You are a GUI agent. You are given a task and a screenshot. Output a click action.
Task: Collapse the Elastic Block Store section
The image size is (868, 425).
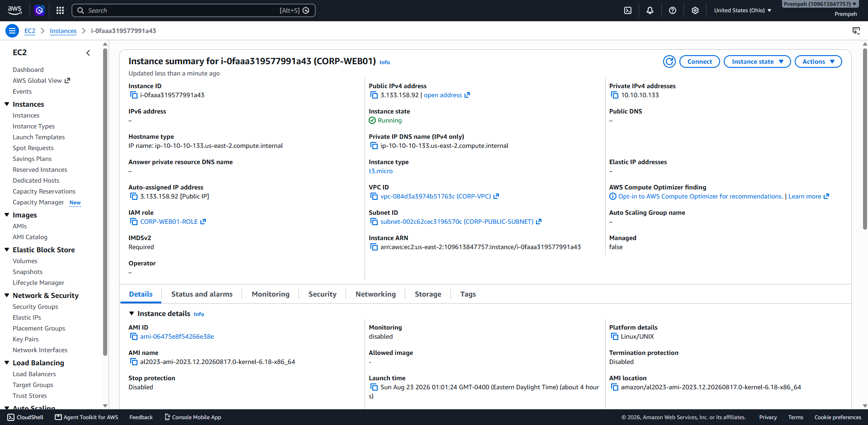pyautogui.click(x=7, y=250)
